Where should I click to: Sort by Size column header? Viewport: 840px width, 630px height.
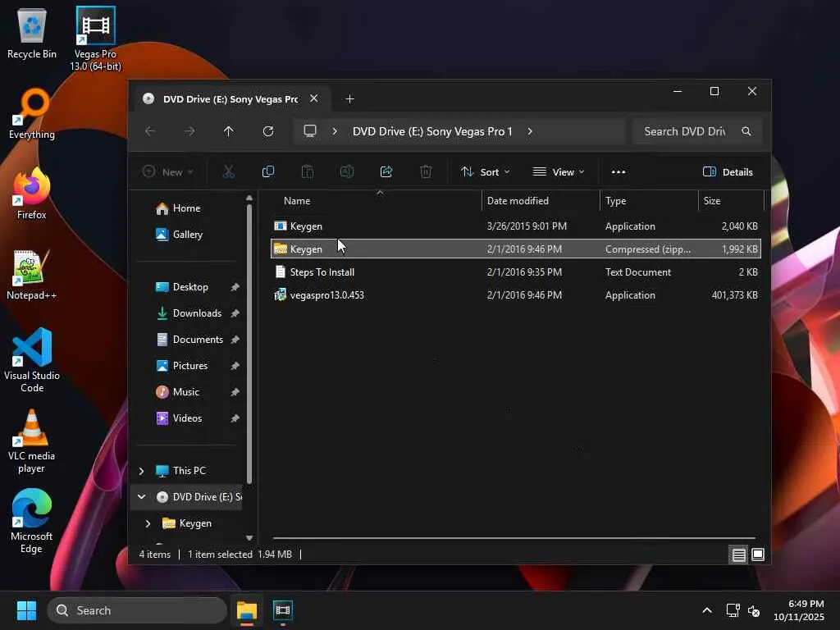[x=731, y=201]
